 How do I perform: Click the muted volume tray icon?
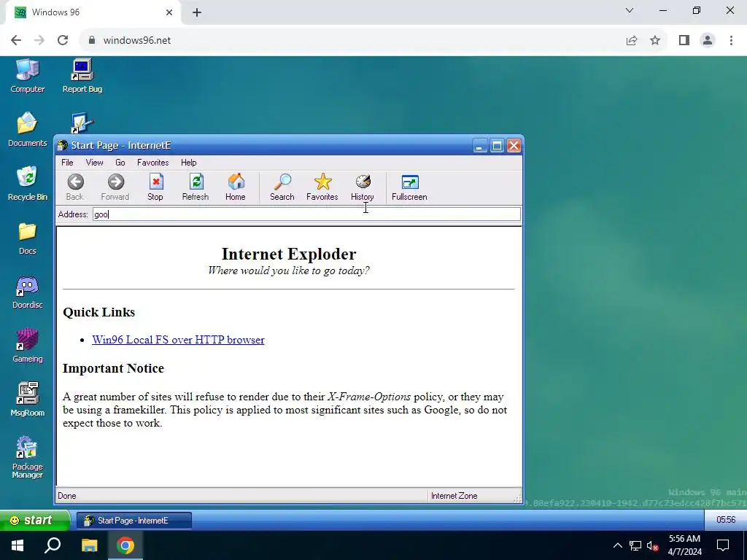(652, 545)
